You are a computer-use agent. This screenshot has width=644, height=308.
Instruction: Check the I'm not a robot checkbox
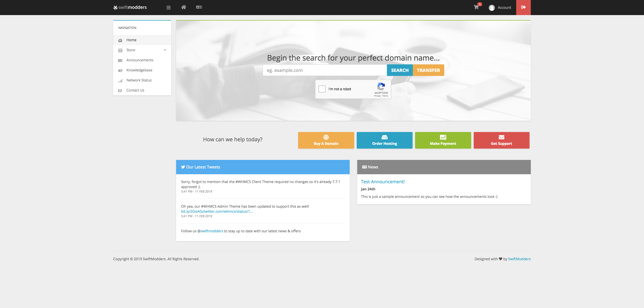(322, 89)
